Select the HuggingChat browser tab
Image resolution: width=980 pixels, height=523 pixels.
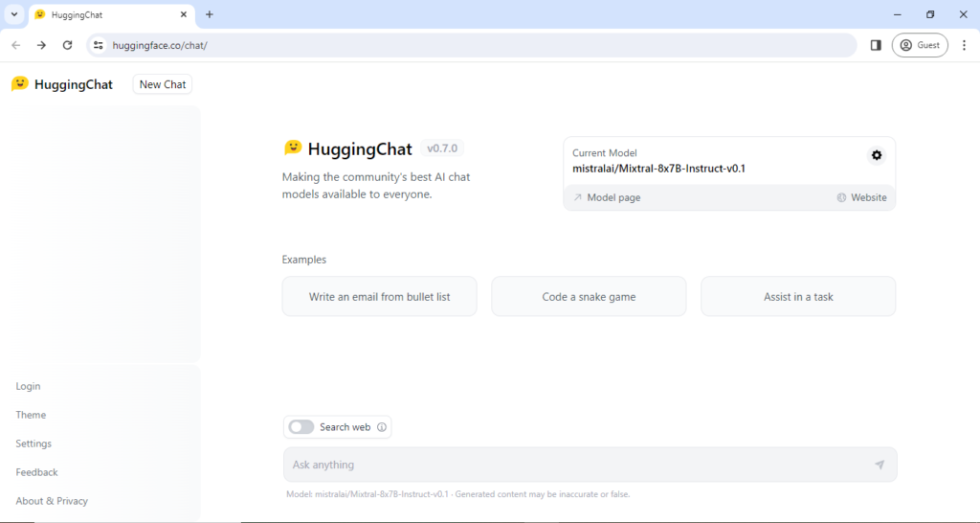(x=105, y=14)
